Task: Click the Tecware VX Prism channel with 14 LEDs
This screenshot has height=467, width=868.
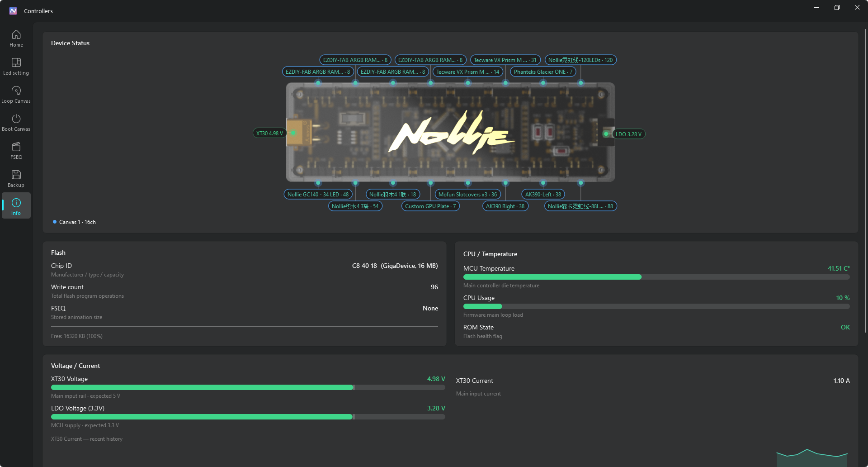Action: point(467,72)
